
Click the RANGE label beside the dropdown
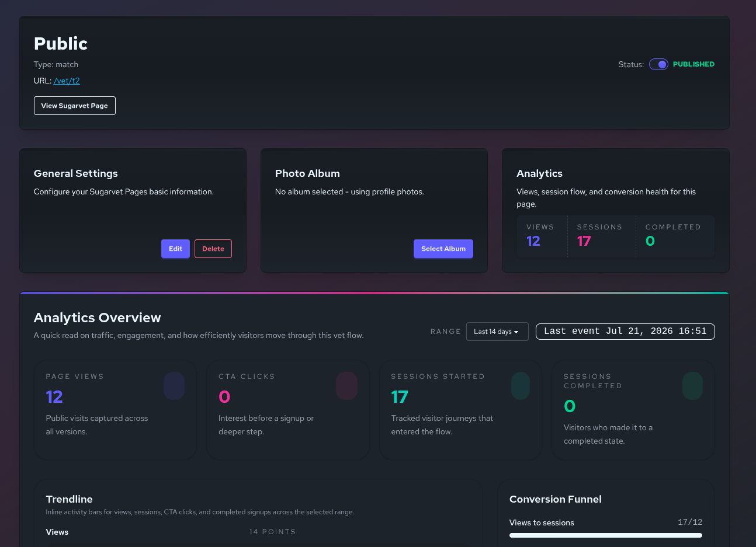tap(446, 332)
